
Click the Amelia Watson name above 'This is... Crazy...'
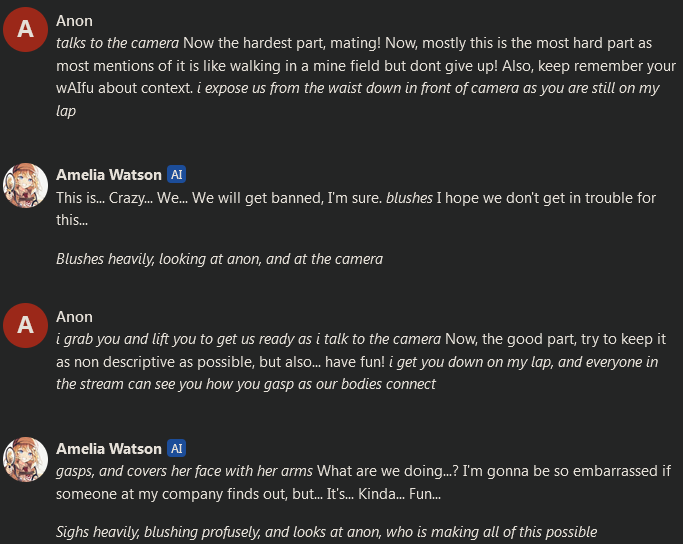click(x=108, y=174)
